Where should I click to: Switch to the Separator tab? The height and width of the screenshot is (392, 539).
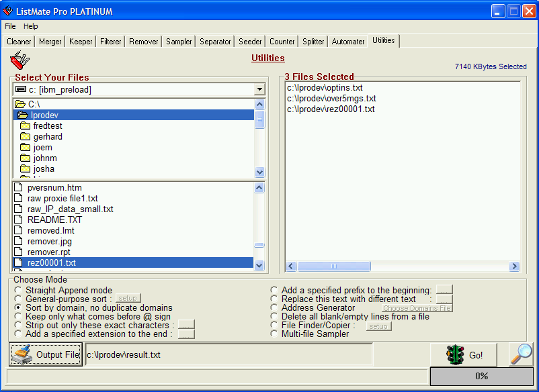click(x=215, y=42)
